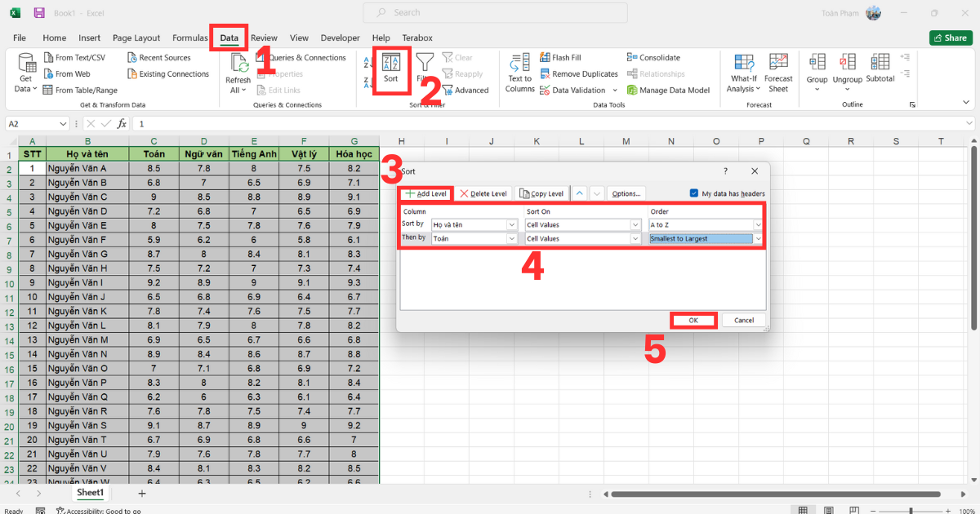Open Smallest to Largest order dropdown
The height and width of the screenshot is (514, 980).
(x=758, y=239)
